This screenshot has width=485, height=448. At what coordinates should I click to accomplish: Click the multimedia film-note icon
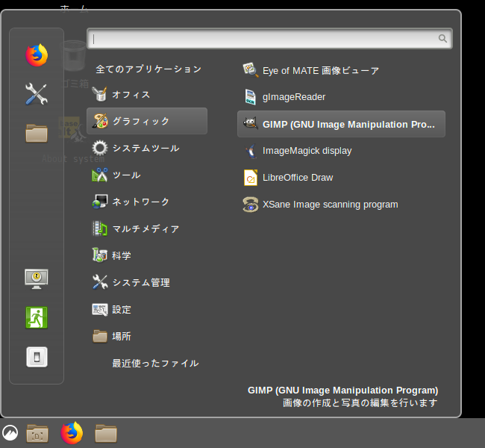99,228
